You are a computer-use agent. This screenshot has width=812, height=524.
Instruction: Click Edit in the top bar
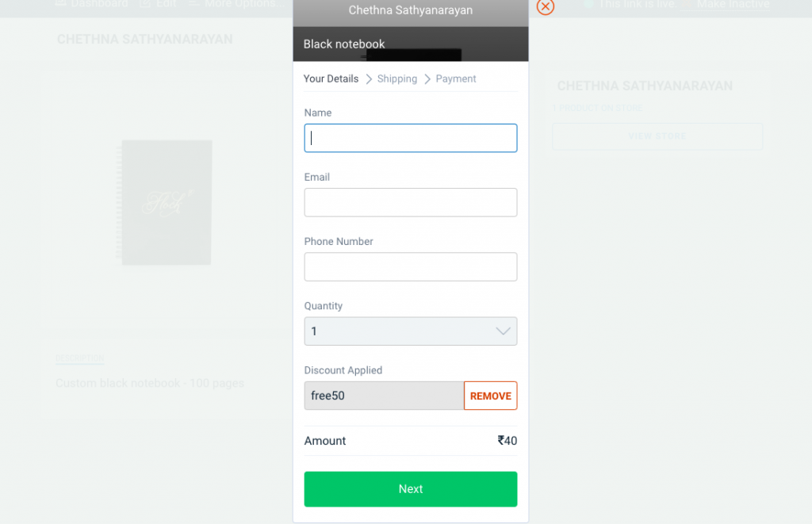tap(166, 4)
